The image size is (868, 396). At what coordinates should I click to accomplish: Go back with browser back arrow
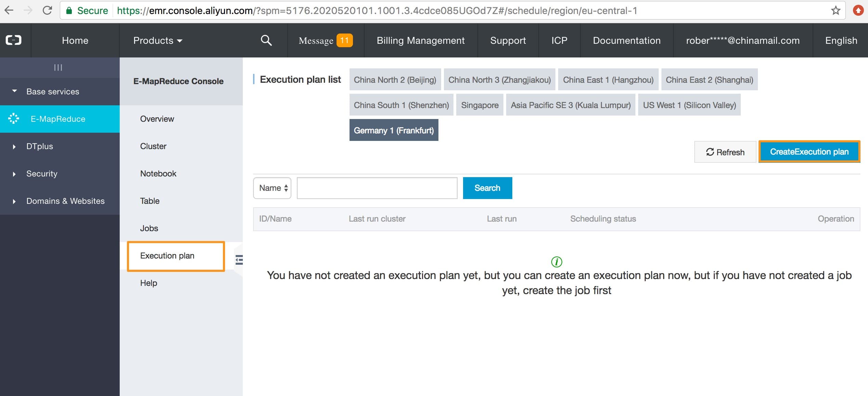(9, 11)
